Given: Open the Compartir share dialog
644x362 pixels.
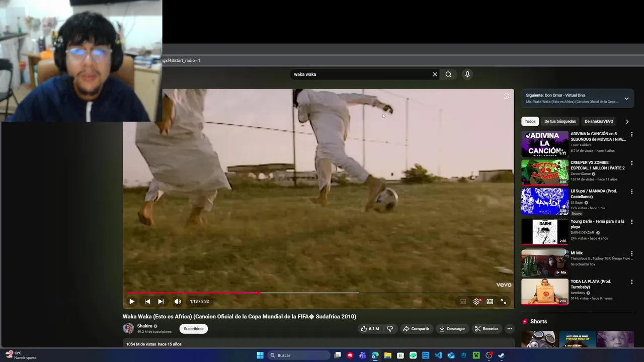Looking at the screenshot, I should coord(416,329).
